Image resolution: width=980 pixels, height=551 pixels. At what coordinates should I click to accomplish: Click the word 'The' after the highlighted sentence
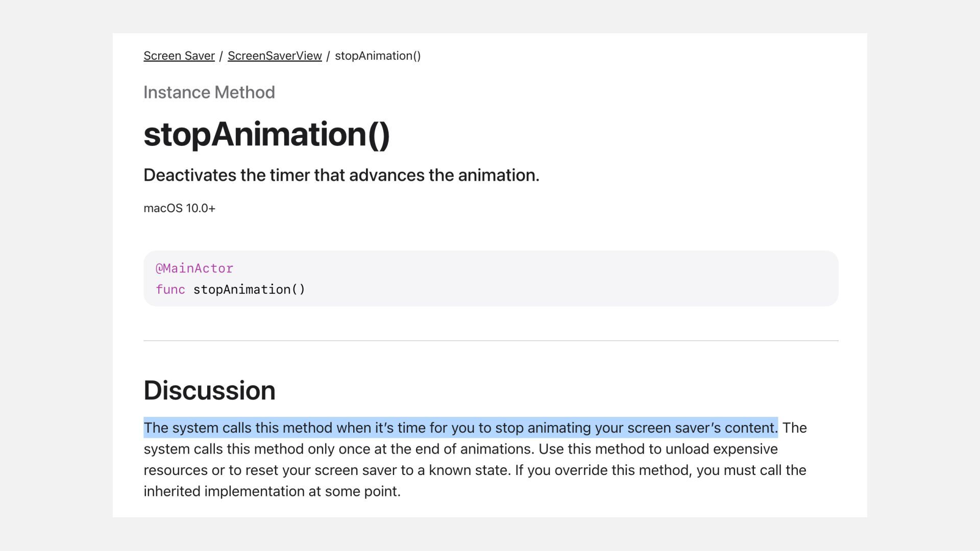pyautogui.click(x=794, y=428)
